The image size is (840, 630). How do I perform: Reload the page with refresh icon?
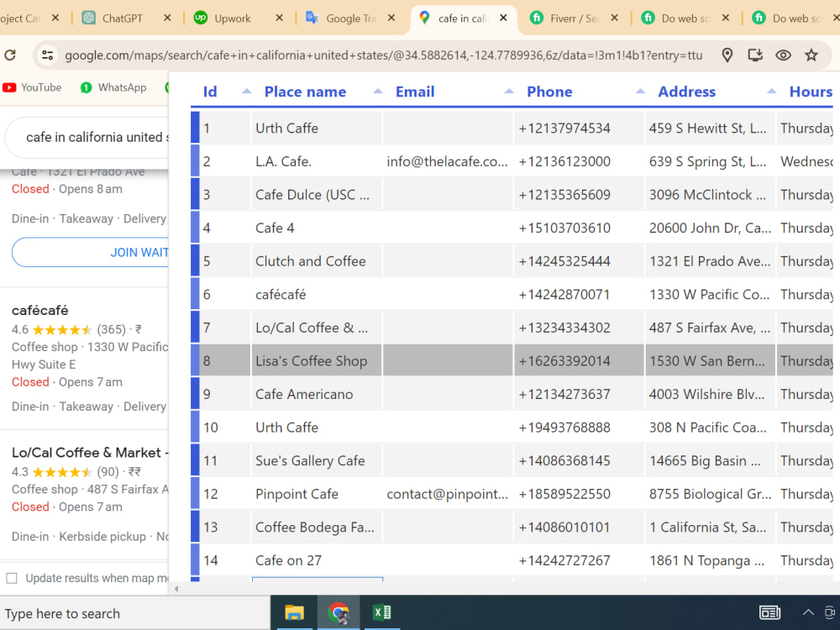[10, 55]
